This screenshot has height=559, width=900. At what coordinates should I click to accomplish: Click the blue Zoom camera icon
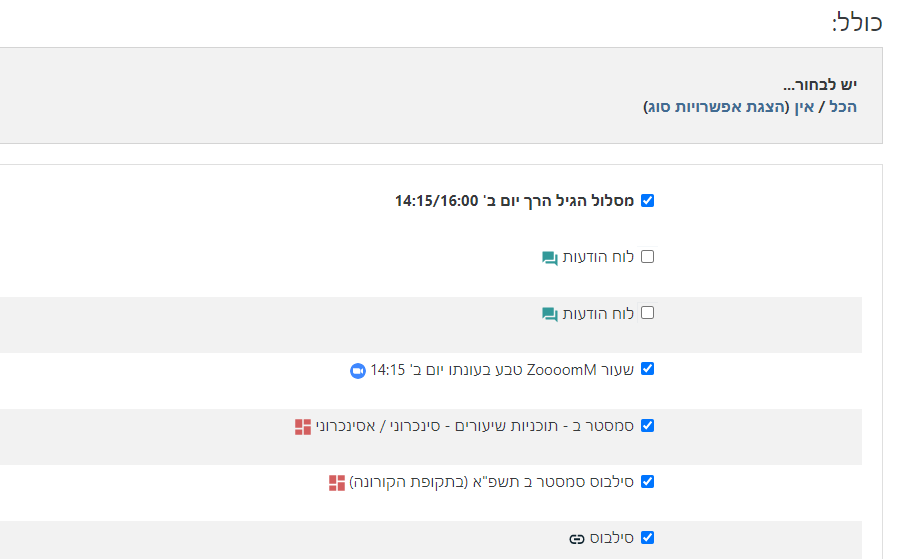click(x=358, y=370)
